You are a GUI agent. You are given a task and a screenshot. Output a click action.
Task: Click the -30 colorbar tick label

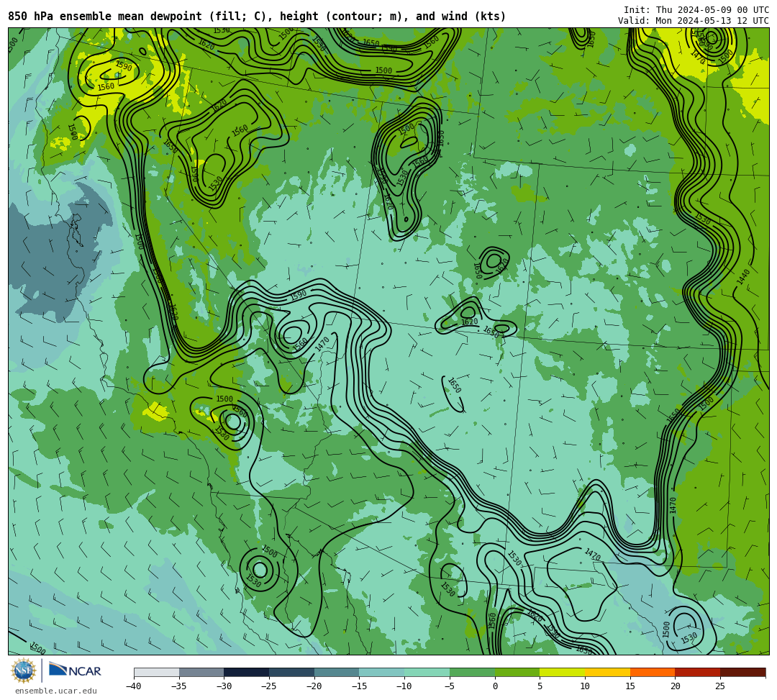(224, 686)
